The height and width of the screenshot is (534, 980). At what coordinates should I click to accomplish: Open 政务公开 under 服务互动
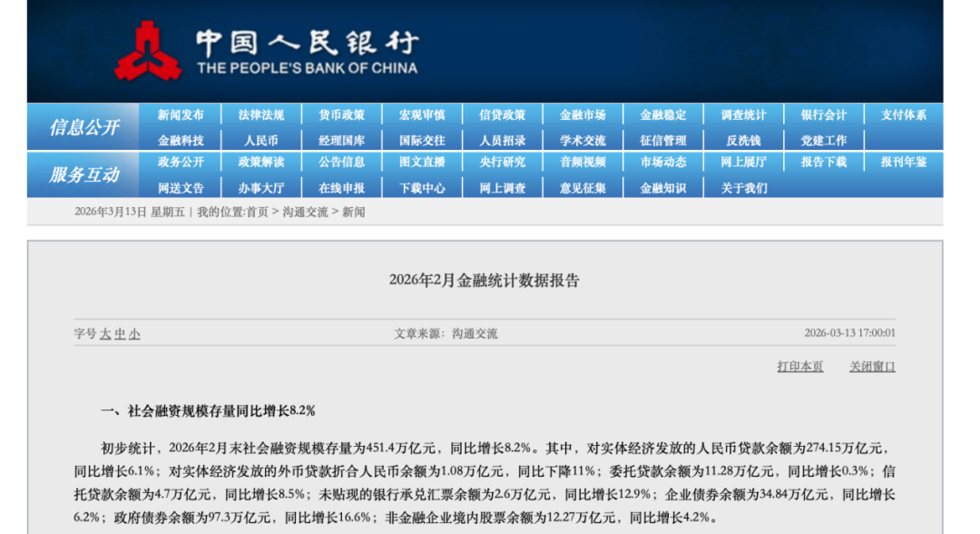[181, 163]
